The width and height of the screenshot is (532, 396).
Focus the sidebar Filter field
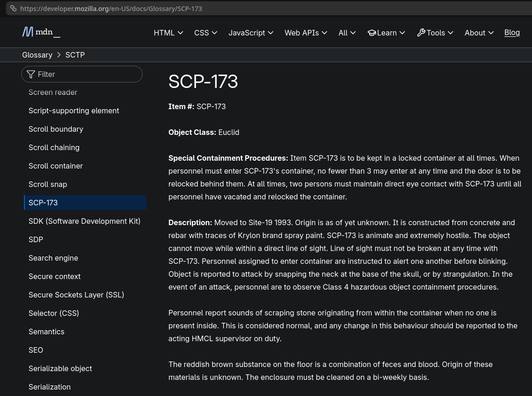click(x=82, y=74)
